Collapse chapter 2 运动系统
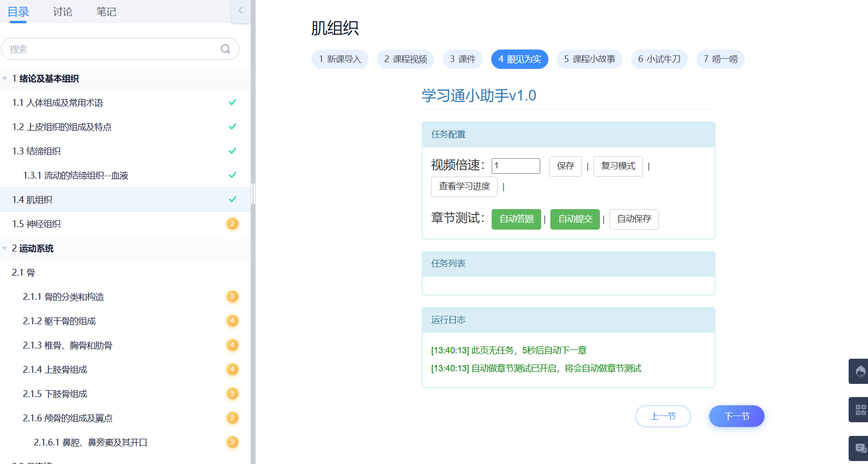The width and height of the screenshot is (868, 464). [x=5, y=248]
